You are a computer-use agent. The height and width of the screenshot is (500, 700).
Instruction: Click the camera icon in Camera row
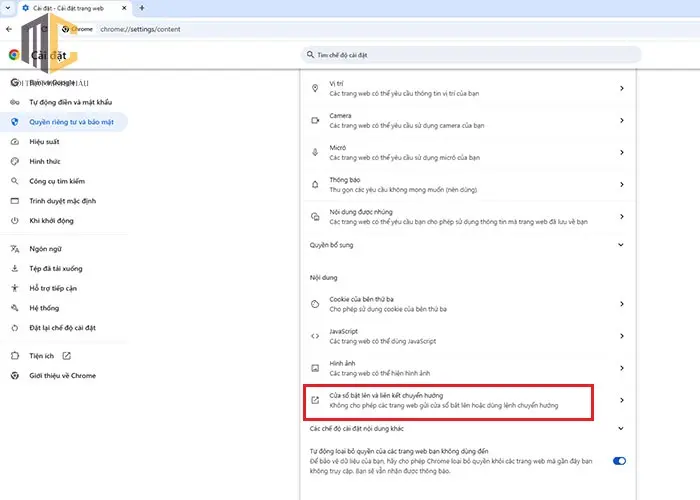315,121
